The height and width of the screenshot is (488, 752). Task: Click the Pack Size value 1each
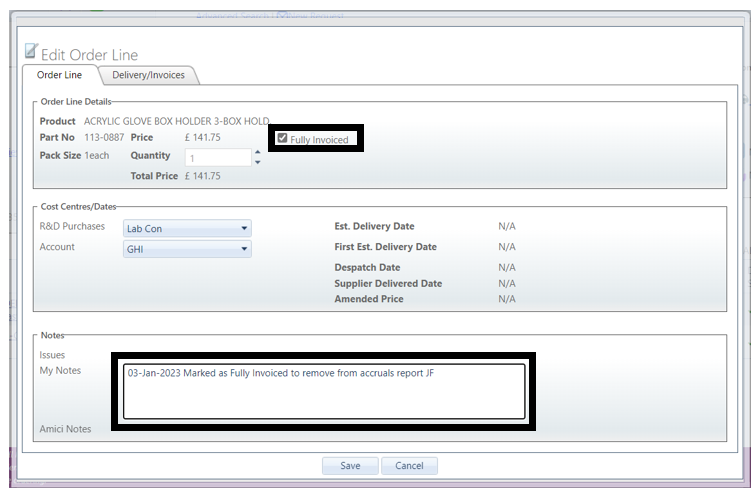[97, 155]
